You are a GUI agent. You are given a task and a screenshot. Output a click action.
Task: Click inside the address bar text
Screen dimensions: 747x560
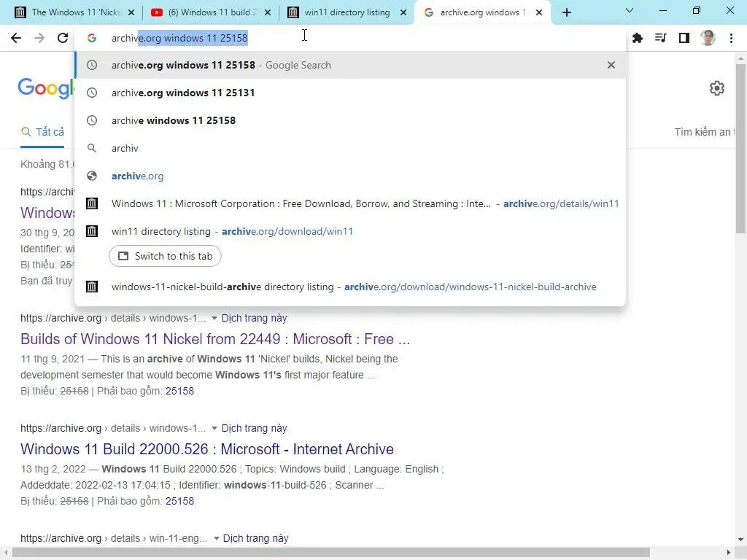tap(179, 38)
